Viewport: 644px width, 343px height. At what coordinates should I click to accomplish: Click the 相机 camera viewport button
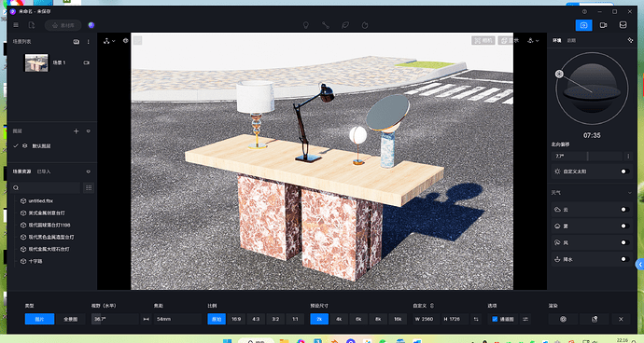[483, 41]
